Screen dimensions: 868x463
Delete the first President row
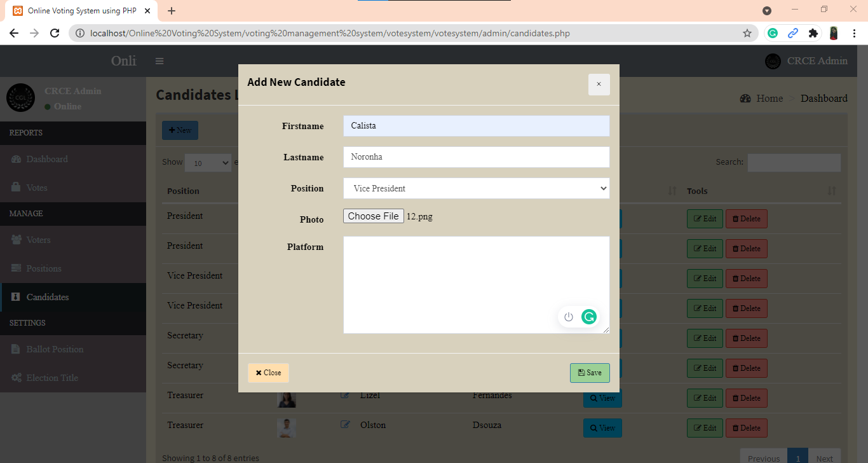click(x=747, y=219)
